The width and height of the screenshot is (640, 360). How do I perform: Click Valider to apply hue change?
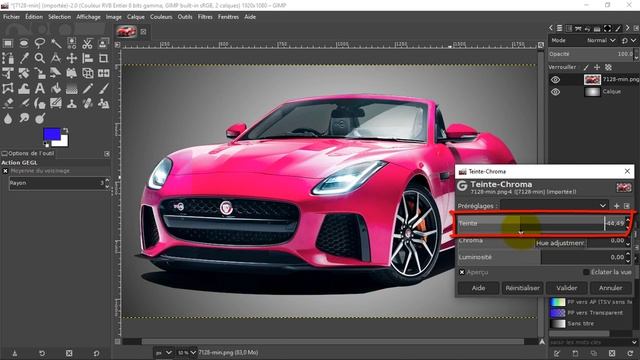point(567,288)
